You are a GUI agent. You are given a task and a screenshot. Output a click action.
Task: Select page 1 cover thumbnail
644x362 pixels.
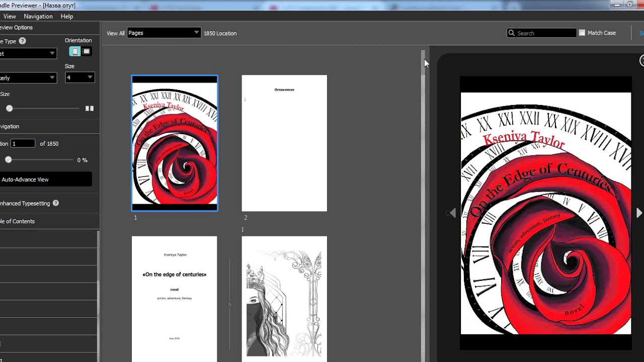tap(175, 143)
